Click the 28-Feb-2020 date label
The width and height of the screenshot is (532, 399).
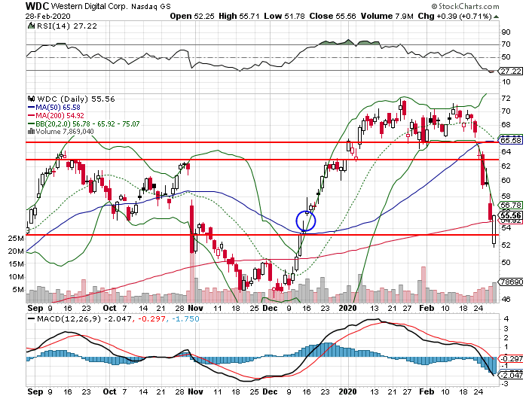tap(47, 17)
